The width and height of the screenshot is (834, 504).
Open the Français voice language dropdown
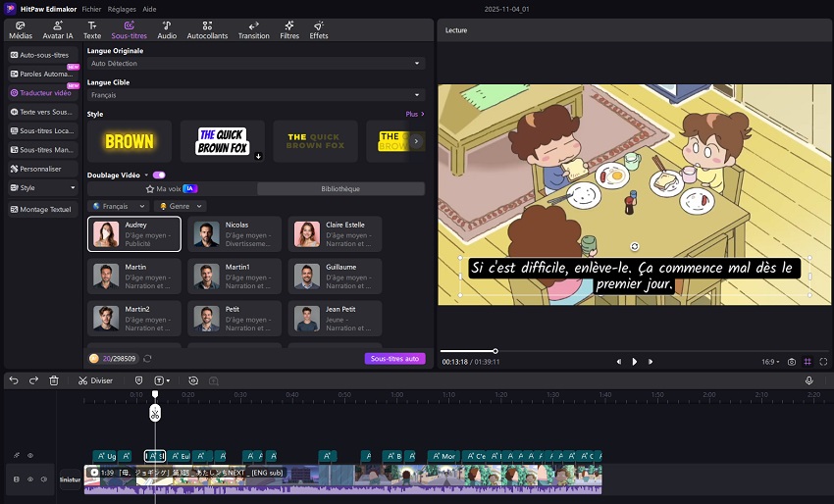point(118,206)
